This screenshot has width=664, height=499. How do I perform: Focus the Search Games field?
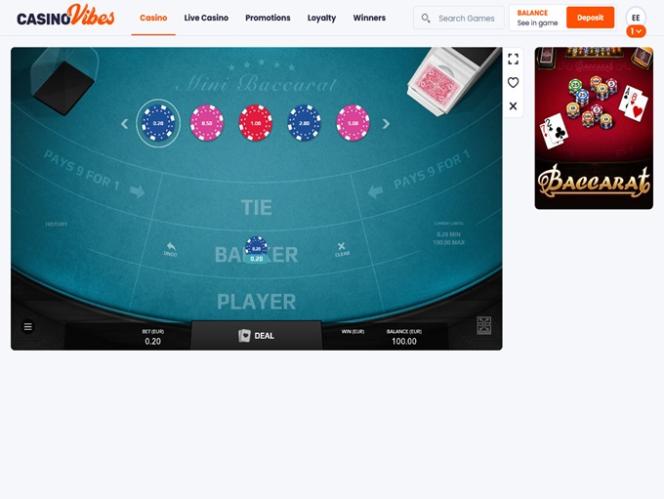click(x=459, y=18)
